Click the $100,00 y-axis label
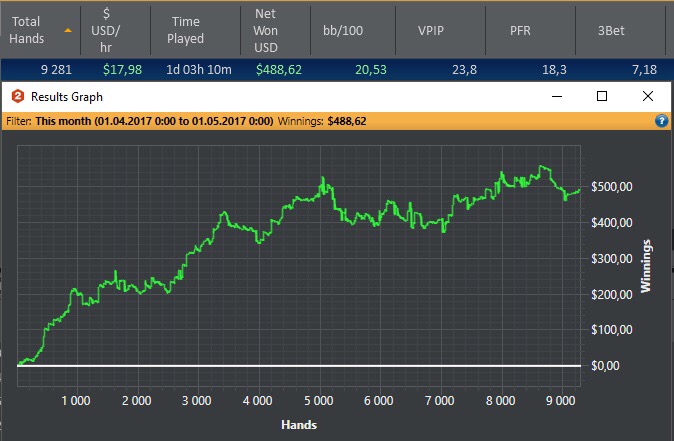The height and width of the screenshot is (441, 674). (612, 330)
